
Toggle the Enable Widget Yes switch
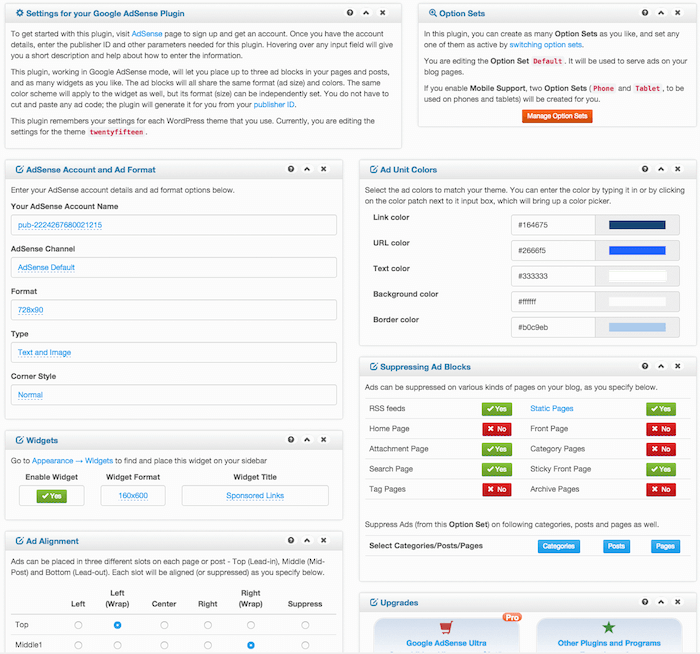(x=52, y=496)
